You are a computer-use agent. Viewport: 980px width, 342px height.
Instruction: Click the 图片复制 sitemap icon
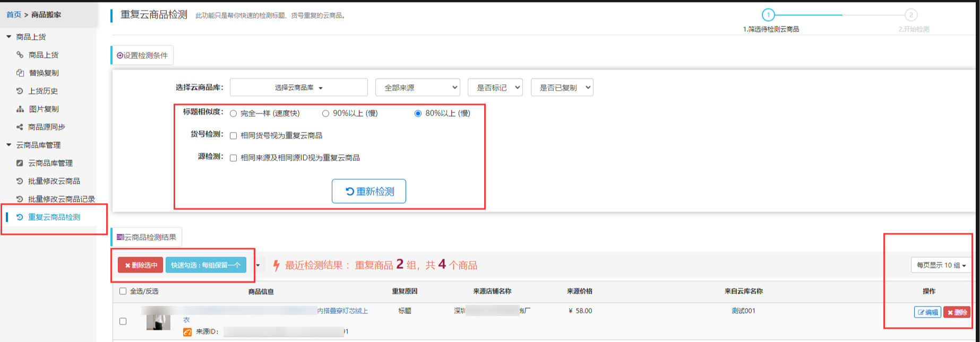pos(20,109)
